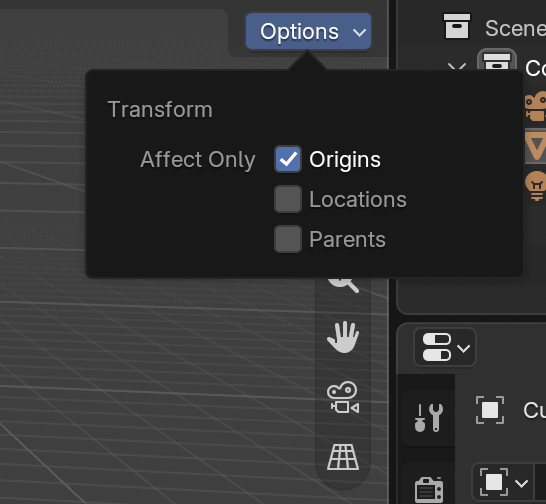The width and height of the screenshot is (546, 504).
Task: Click the zoom magnifier icon
Action: tap(343, 285)
